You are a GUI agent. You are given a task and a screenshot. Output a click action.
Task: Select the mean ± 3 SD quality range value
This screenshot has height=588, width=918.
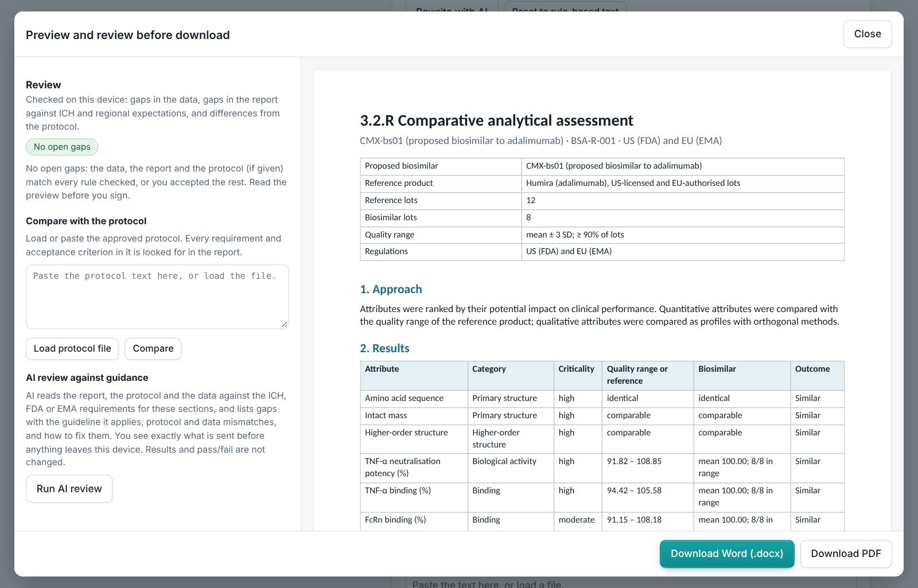(683, 235)
